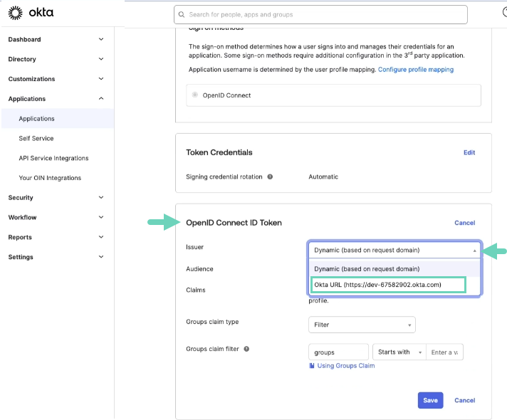Open the Issuer dropdown
Image resolution: width=507 pixels, height=420 pixels.
coord(394,250)
